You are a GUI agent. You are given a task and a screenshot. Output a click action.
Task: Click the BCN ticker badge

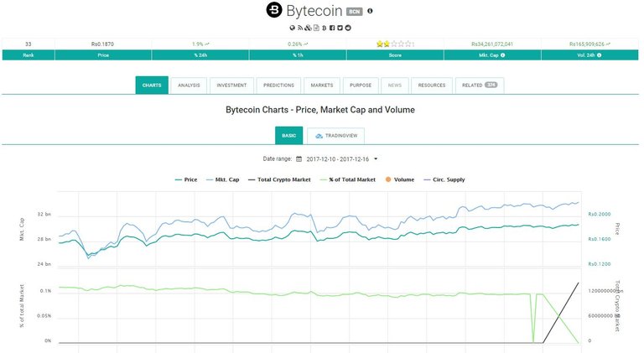pos(355,12)
